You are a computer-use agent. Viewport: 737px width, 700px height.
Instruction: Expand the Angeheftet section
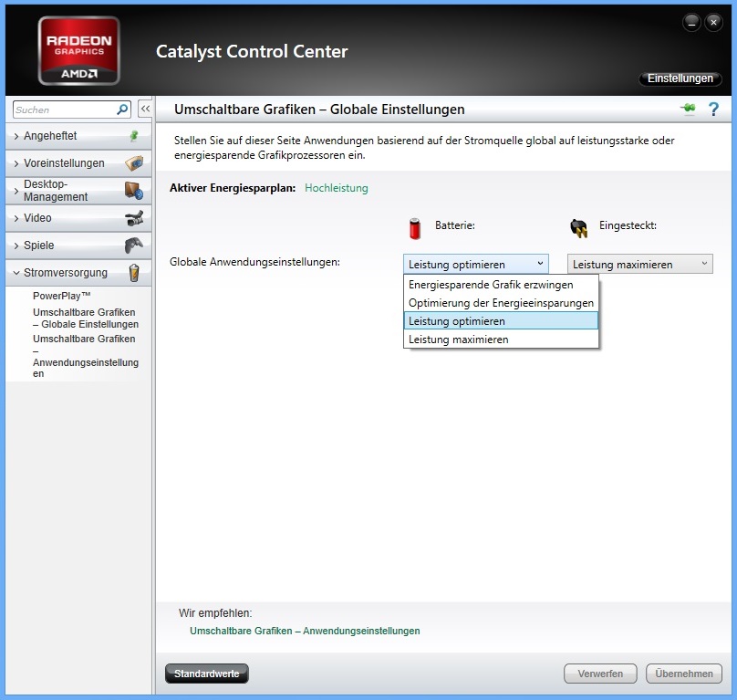point(16,136)
